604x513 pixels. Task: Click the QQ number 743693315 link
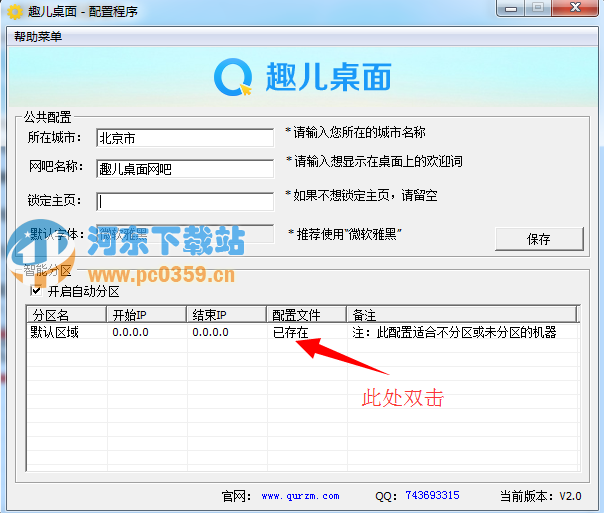[432, 495]
